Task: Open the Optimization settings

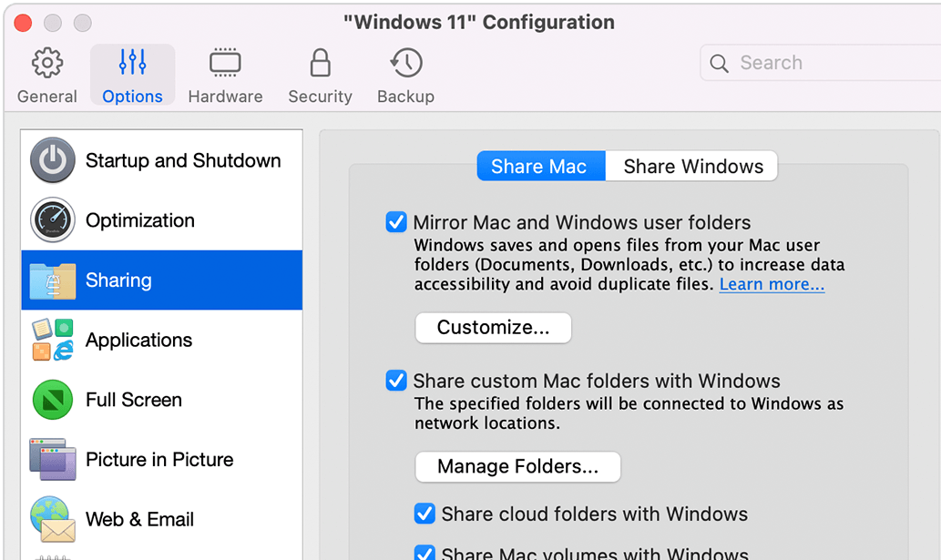Action: 138,220
